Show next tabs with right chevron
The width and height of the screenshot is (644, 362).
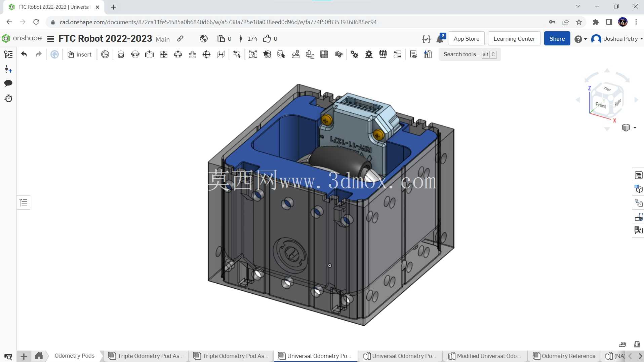click(640, 356)
